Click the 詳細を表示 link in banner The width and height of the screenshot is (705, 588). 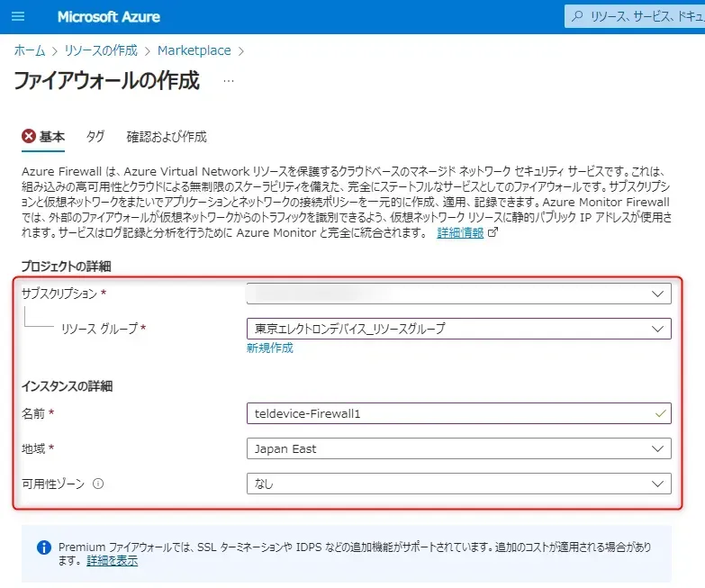113,560
